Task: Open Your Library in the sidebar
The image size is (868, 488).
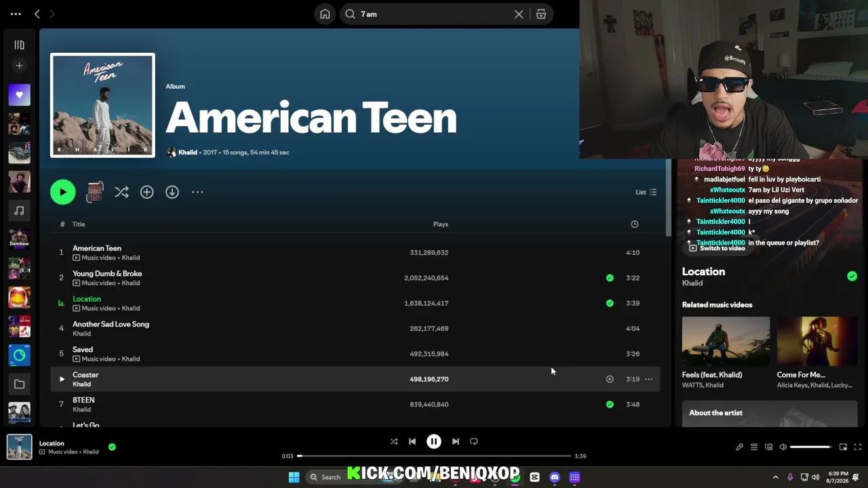Action: 19,45
